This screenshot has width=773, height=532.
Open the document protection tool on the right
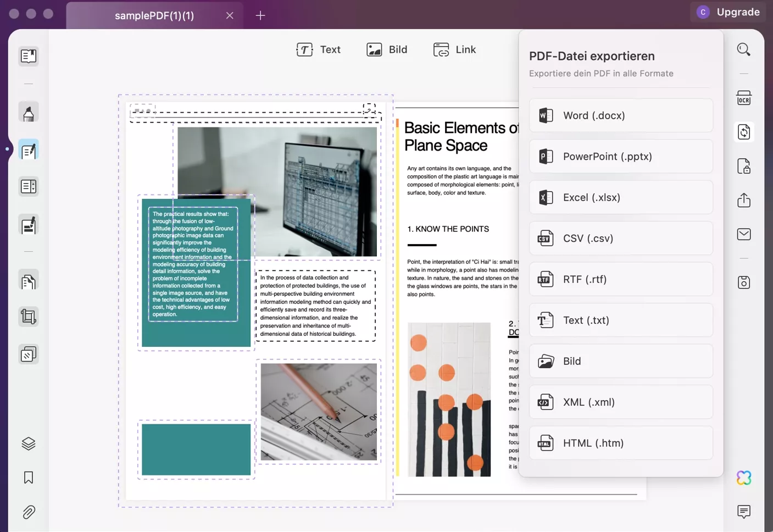point(743,167)
